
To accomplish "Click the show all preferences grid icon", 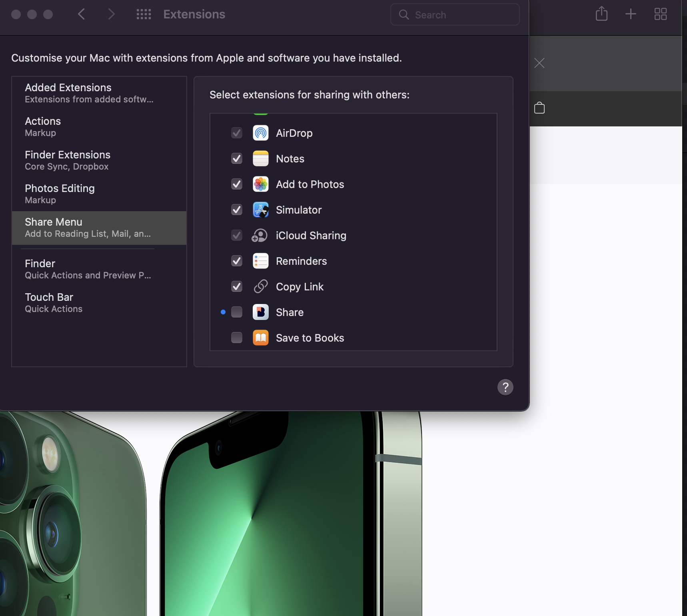I will click(x=144, y=14).
